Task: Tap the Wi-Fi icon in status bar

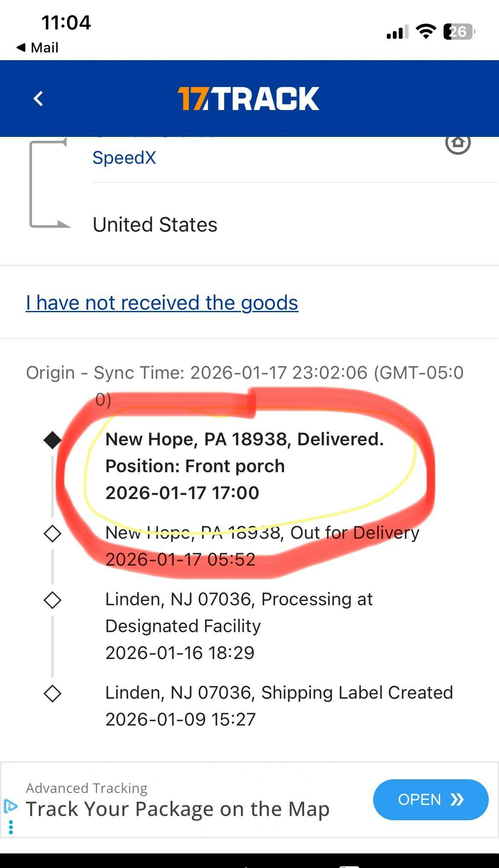Action: coord(425,32)
